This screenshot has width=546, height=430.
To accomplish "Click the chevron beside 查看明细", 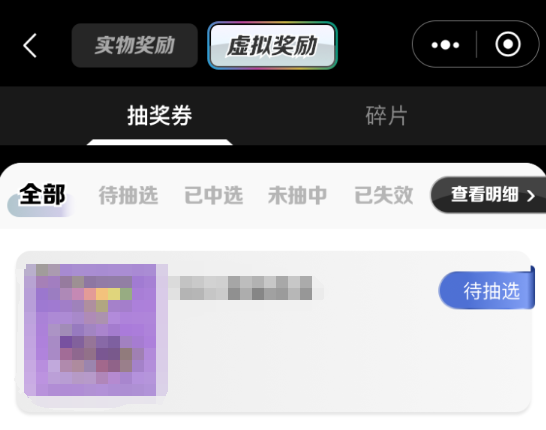I will coord(531,195).
